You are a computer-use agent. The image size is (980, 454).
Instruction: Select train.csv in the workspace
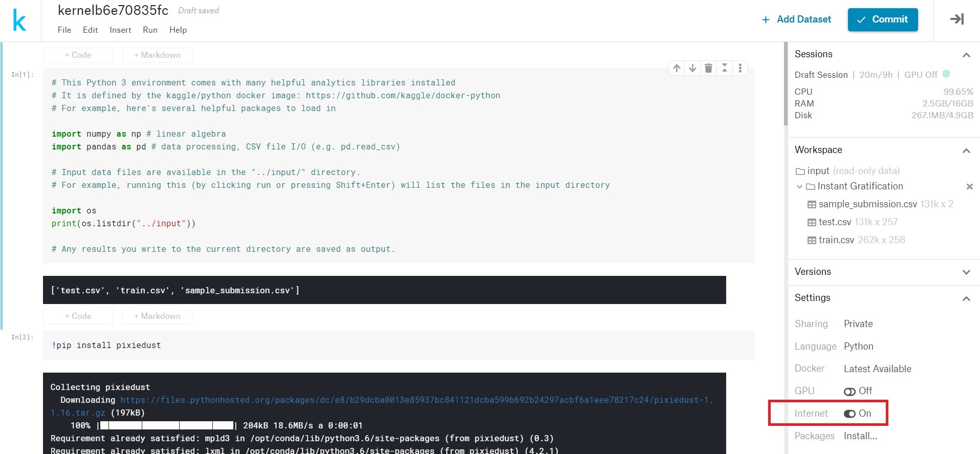836,241
